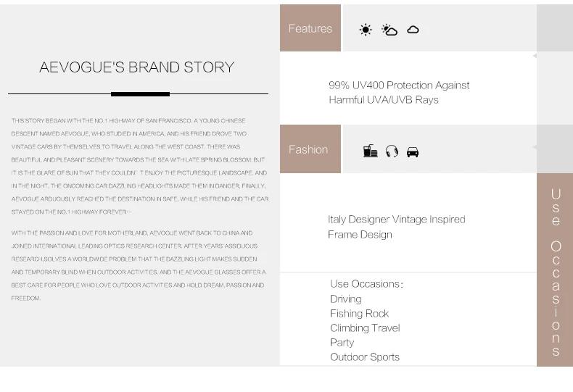Click the burger and drink icon
573x392 pixels.
tap(370, 151)
